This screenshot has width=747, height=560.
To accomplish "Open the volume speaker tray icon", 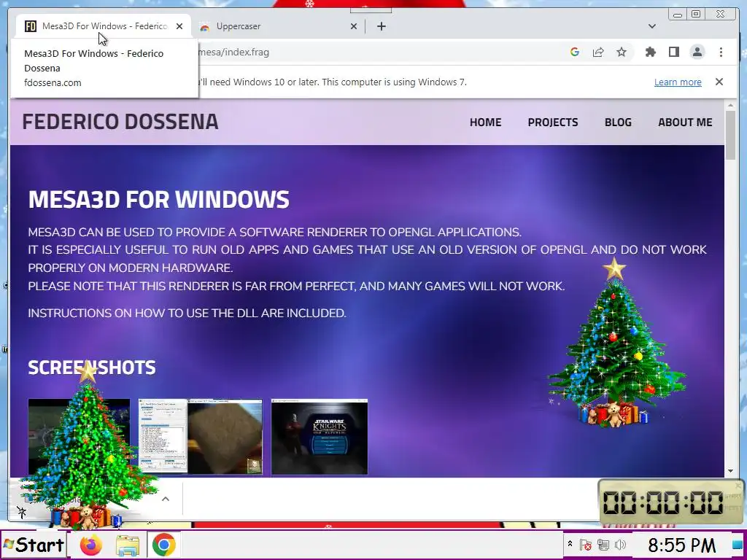I will (x=620, y=545).
